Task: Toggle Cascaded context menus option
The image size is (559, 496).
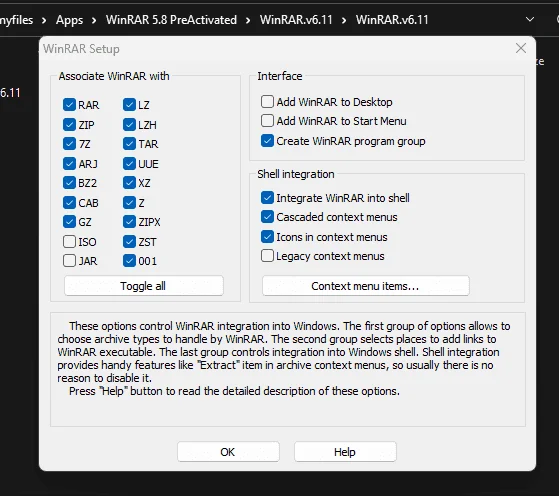Action: [267, 217]
